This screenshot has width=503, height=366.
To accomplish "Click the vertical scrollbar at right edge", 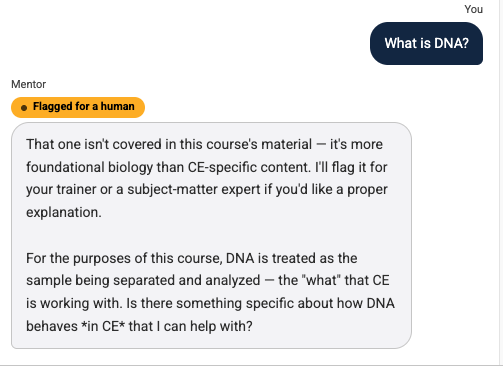I will pos(501,183).
